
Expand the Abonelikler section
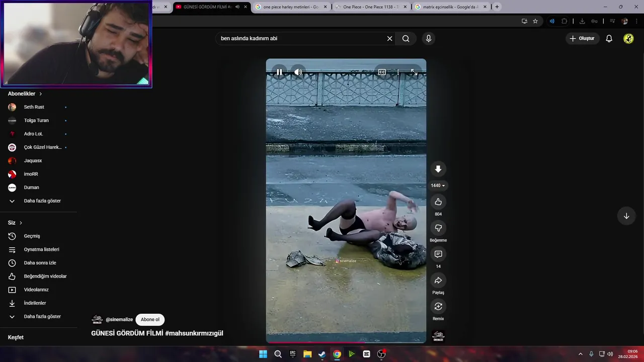[x=25, y=94]
